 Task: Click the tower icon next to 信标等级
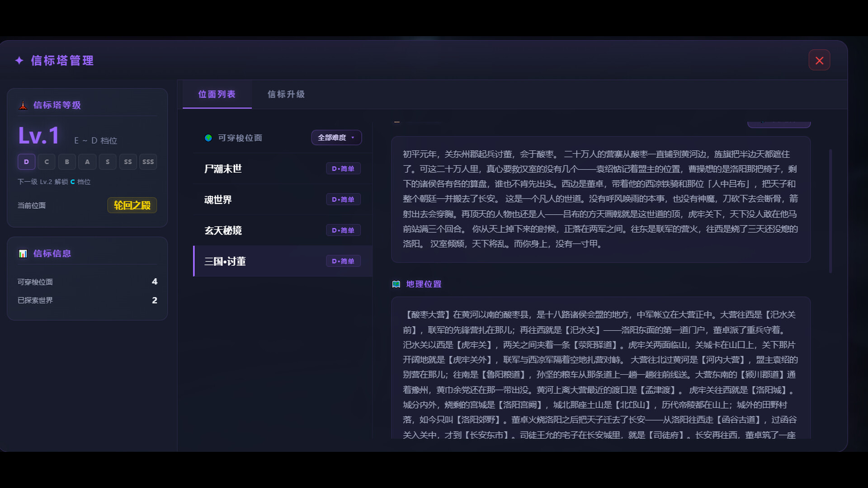click(23, 105)
